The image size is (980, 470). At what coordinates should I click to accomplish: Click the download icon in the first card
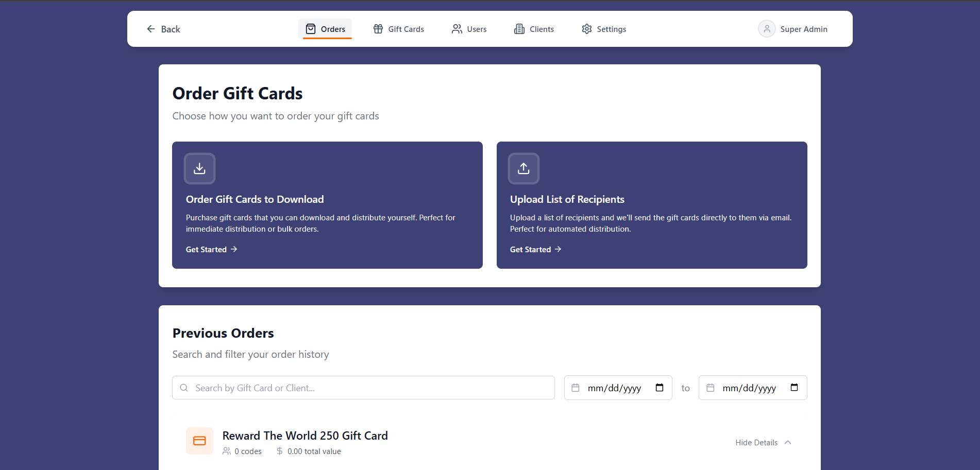(199, 168)
